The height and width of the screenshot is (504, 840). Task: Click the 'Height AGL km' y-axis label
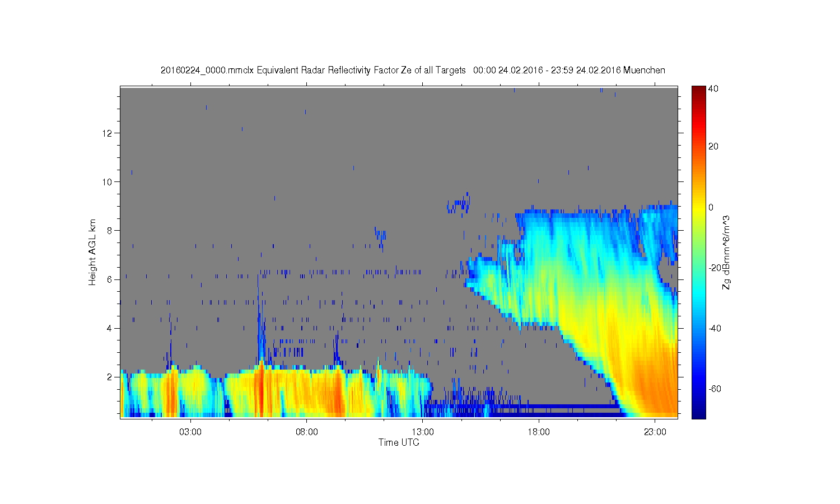click(92, 253)
